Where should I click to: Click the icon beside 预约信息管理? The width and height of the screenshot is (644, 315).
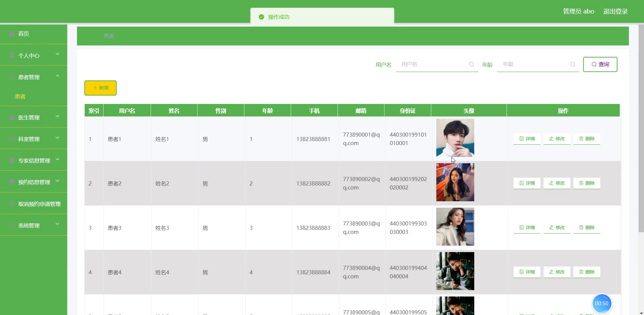pyautogui.click(x=12, y=182)
